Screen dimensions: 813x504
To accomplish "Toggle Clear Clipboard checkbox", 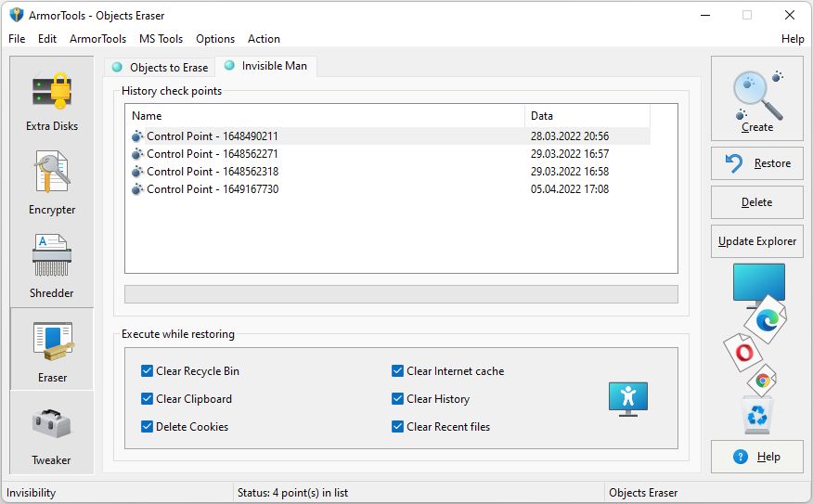I will pos(147,399).
